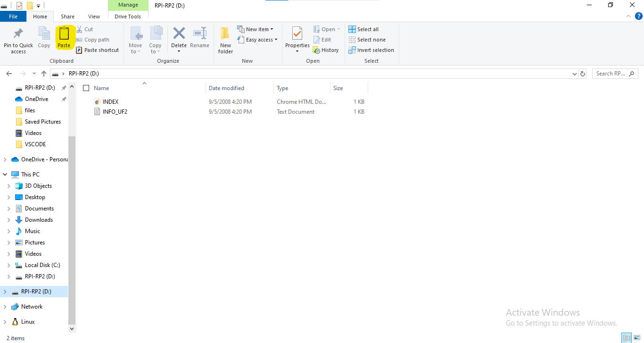This screenshot has width=644, height=343.
Task: Switch to large thumbnails view icon
Action: 637,338
